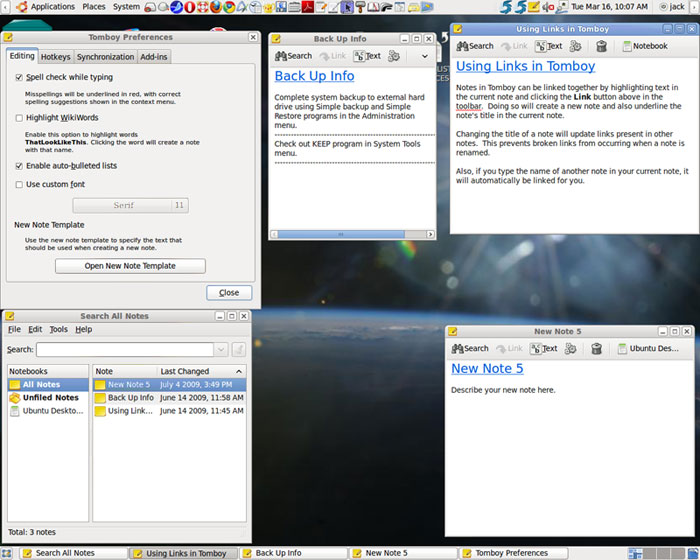
Task: Click Show Desktop icon in bottom panel
Action: pyautogui.click(x=7, y=553)
